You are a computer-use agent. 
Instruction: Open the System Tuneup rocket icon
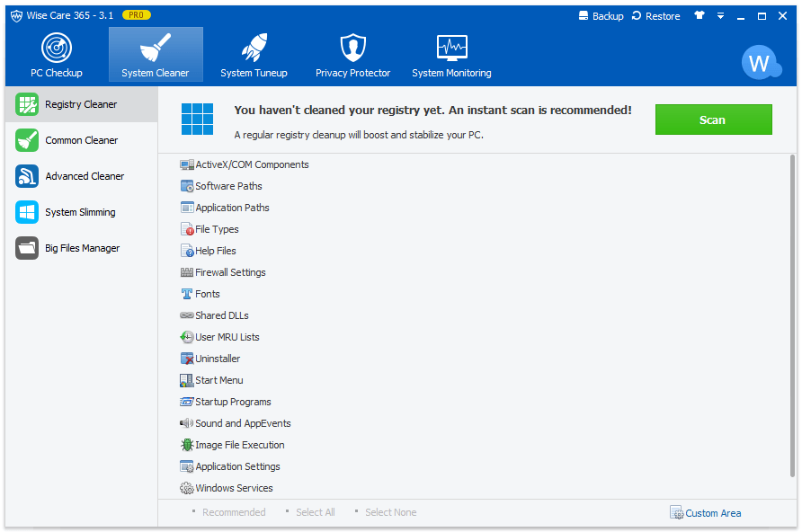[254, 48]
